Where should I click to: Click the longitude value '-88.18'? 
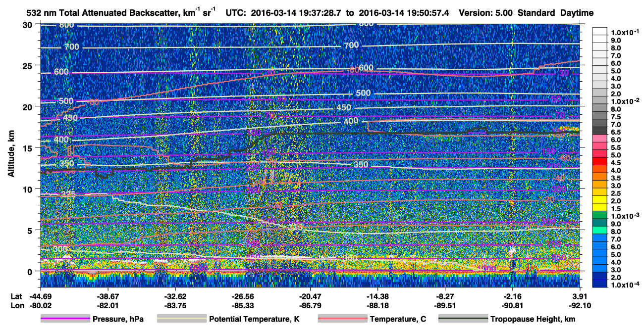377,306
